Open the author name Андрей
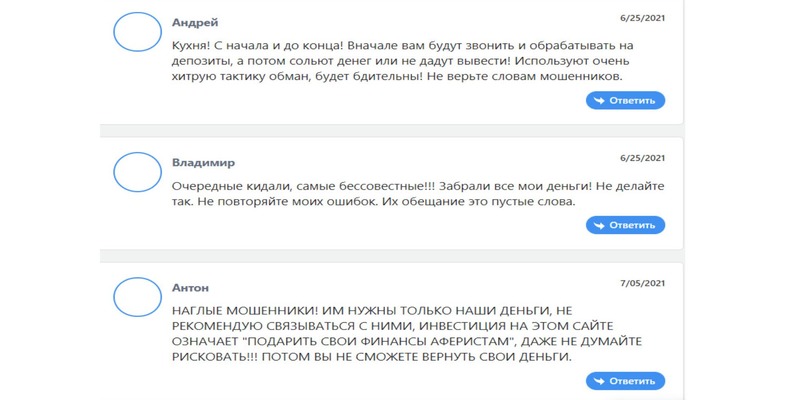This screenshot has height=400, width=800. 195,22
